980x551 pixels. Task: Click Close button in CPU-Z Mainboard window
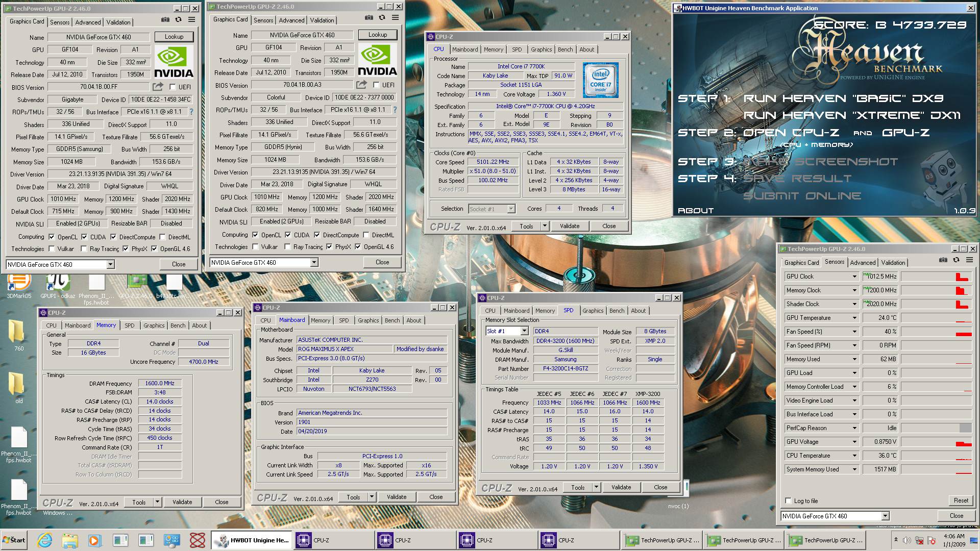tap(436, 497)
